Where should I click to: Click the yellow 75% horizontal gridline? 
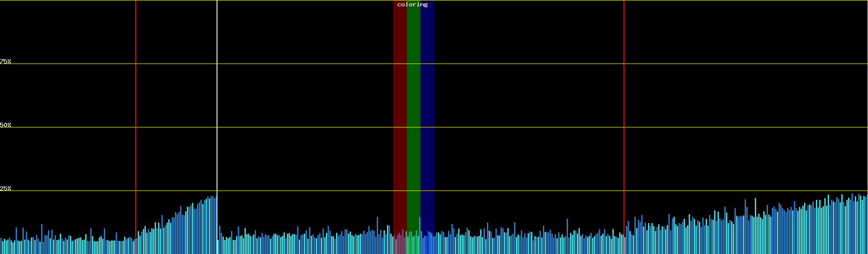tap(297, 64)
